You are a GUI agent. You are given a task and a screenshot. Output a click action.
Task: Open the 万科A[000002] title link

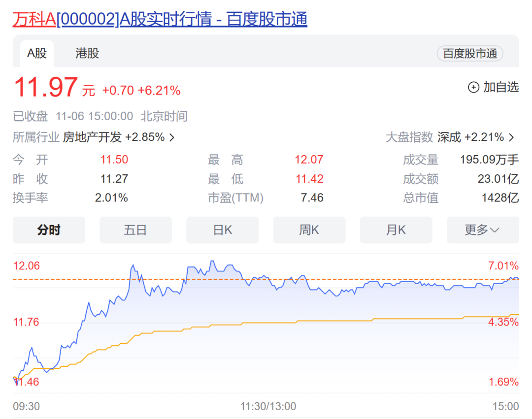pos(160,19)
